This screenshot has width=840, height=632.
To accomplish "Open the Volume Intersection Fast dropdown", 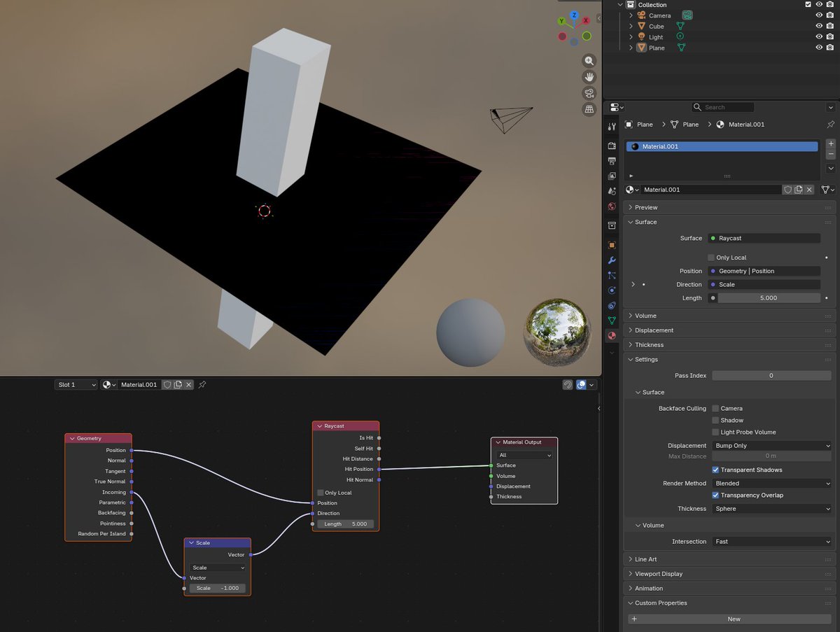I will tap(771, 542).
